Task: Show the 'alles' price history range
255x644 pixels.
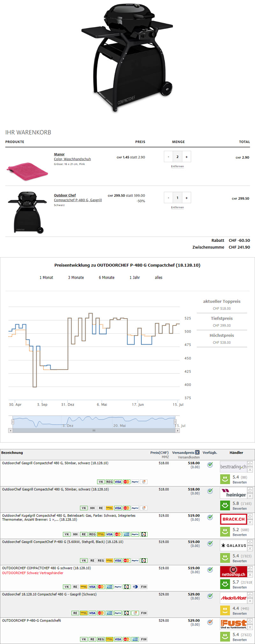Action: (158, 278)
